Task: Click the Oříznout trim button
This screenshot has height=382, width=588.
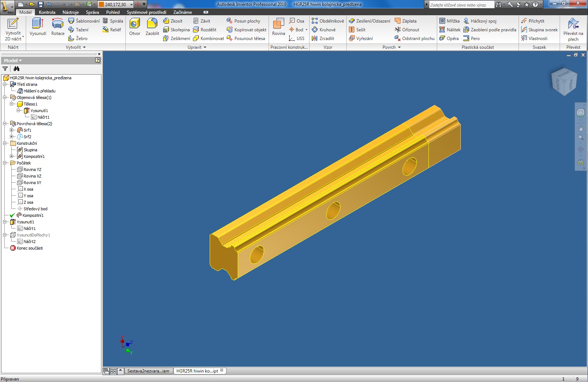Action: 407,30
